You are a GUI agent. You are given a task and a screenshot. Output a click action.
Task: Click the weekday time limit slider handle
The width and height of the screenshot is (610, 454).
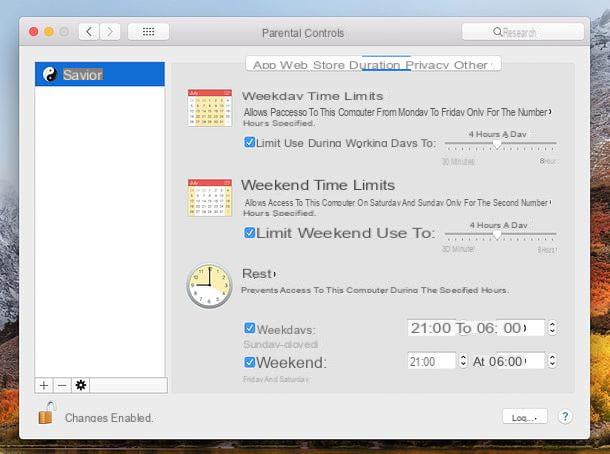(497, 144)
